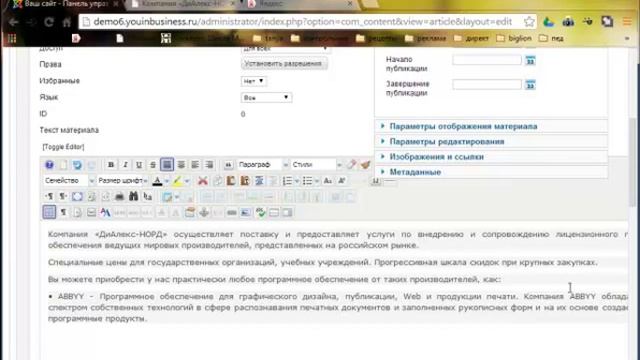This screenshot has width=640, height=360.
Task: Click the red Cut scissors icon
Action: tap(203, 181)
